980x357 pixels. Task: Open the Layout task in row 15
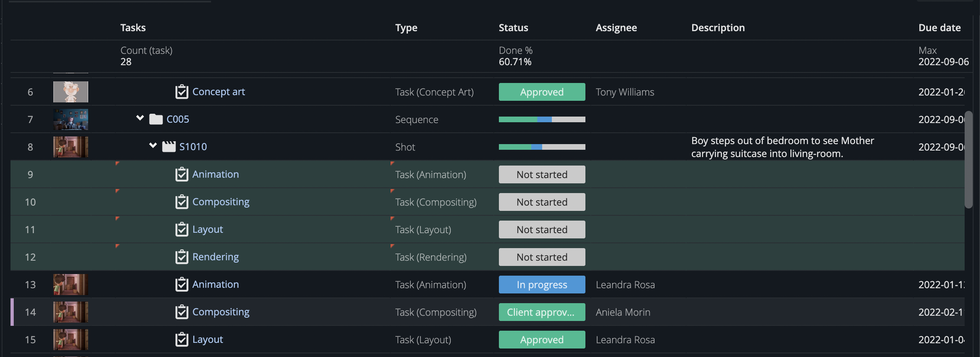[x=207, y=340]
